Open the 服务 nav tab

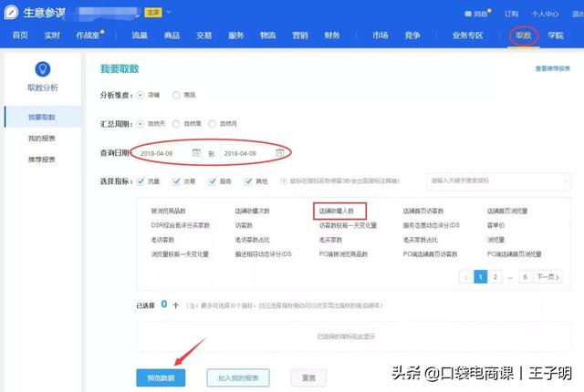236,36
